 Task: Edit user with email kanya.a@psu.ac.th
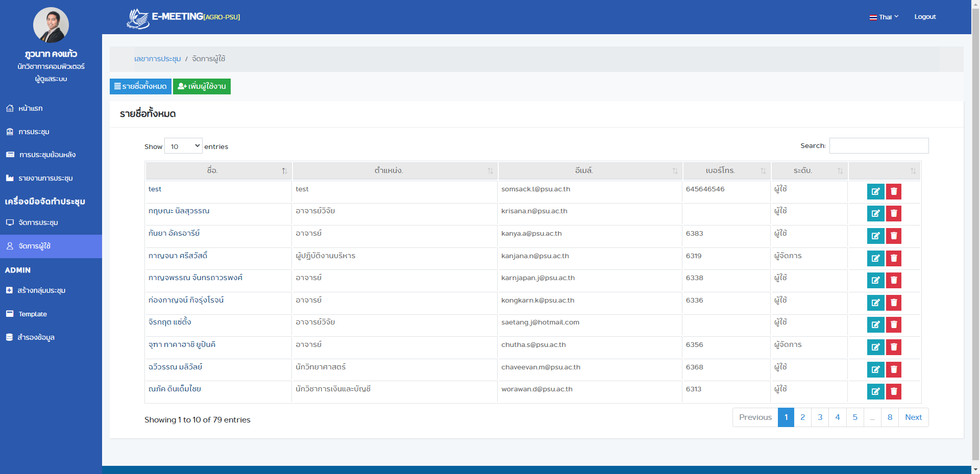click(875, 236)
